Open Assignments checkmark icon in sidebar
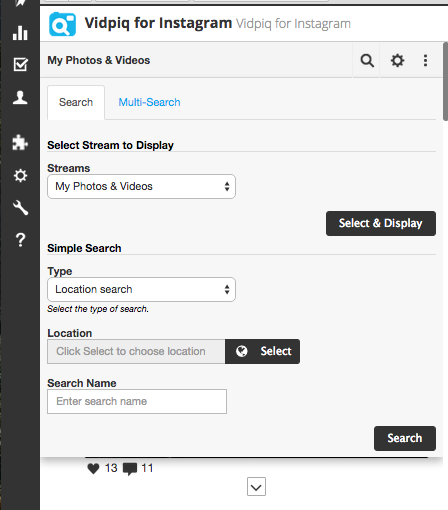Image resolution: width=448 pixels, height=510 pixels. pyautogui.click(x=20, y=64)
